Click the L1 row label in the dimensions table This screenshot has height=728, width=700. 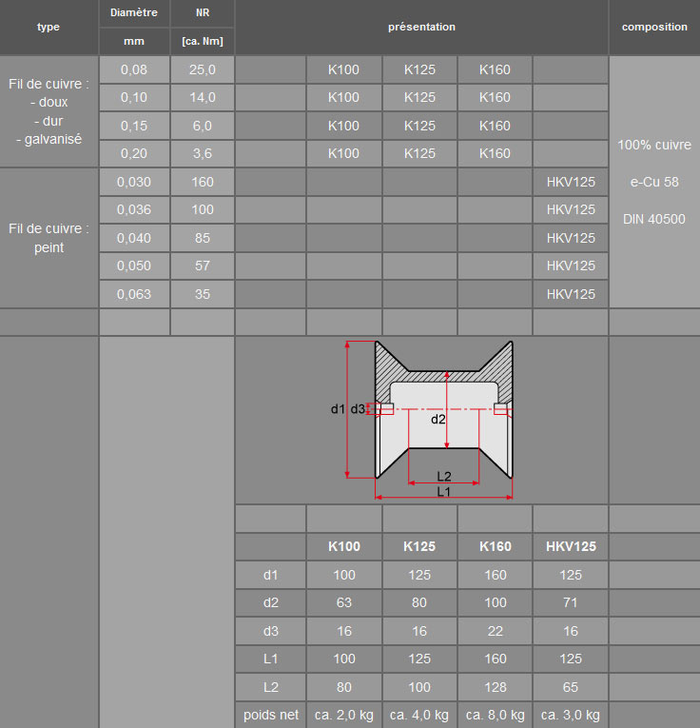click(270, 659)
